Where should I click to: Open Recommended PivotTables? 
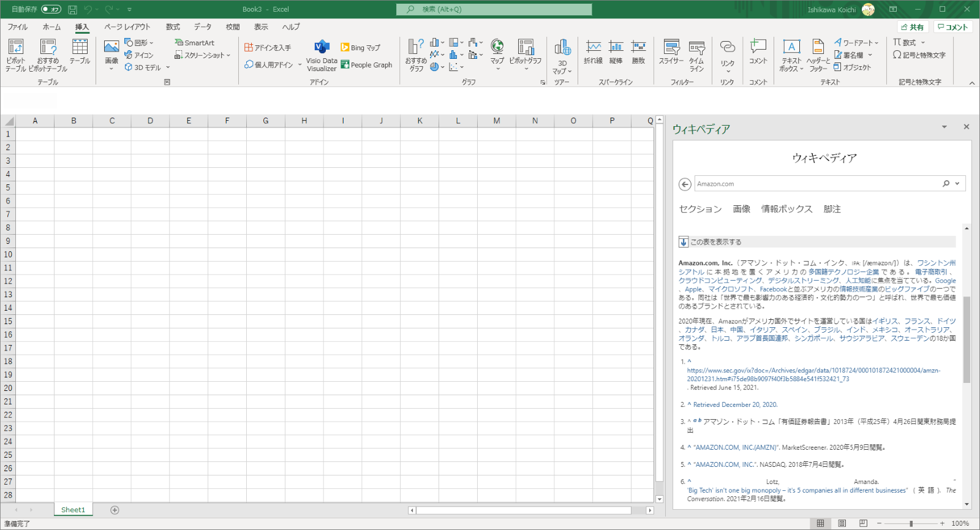(x=48, y=55)
